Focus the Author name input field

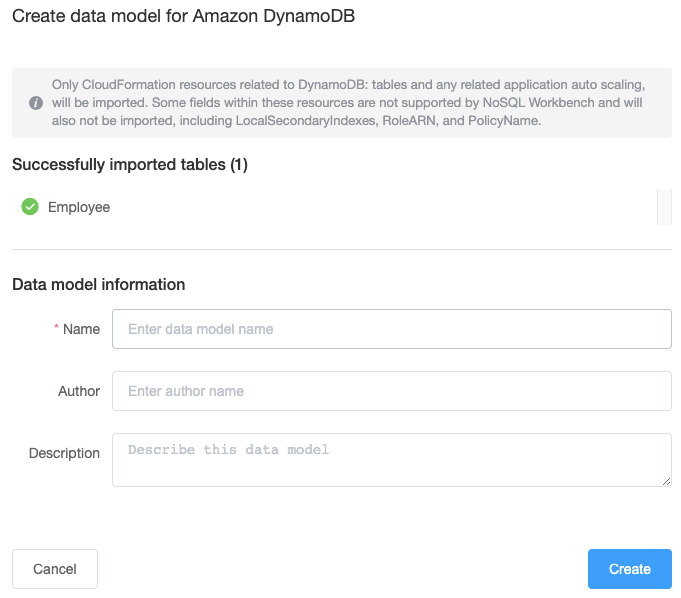tap(391, 391)
